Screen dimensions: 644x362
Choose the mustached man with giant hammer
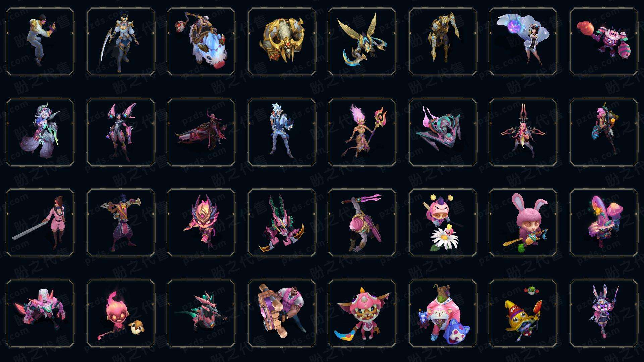(282, 313)
